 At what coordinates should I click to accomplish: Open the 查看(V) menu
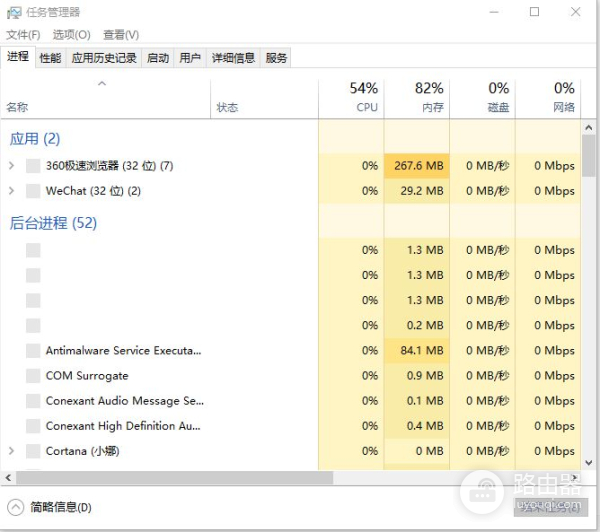click(x=121, y=35)
